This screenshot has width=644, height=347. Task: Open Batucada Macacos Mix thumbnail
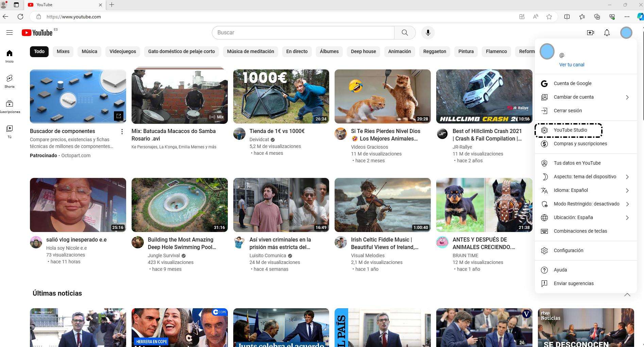[180, 96]
